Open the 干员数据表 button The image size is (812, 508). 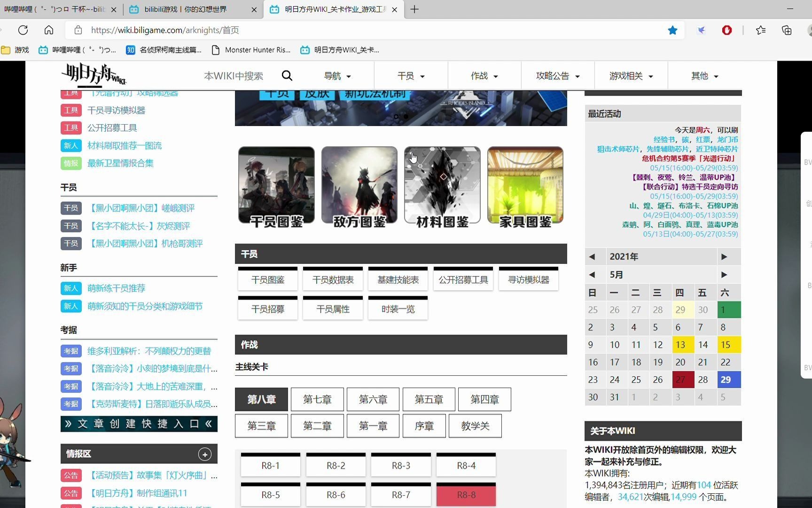[x=333, y=279]
